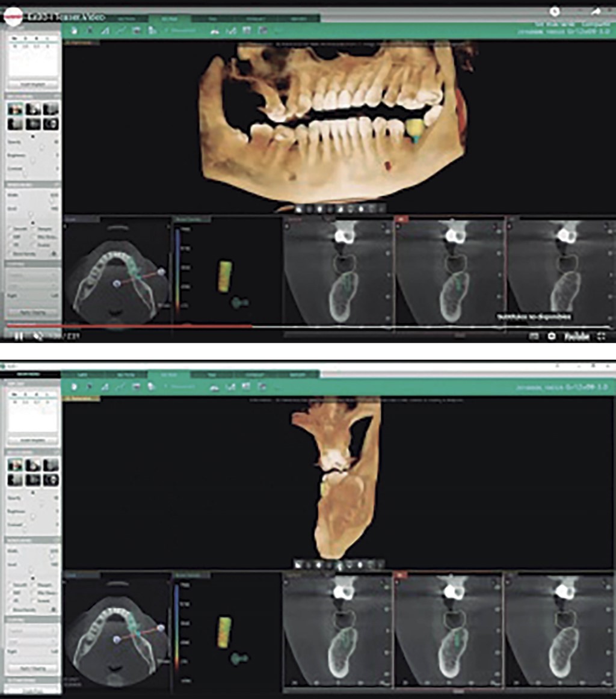Click the first view orientation icon under lower 3D view
The height and width of the screenshot is (699, 616).
coord(299,565)
